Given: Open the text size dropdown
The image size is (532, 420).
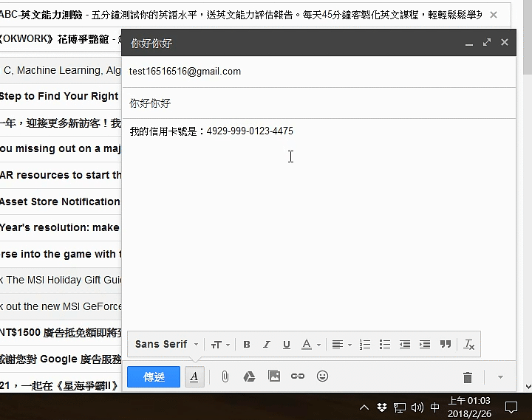Looking at the screenshot, I should pyautogui.click(x=220, y=345).
